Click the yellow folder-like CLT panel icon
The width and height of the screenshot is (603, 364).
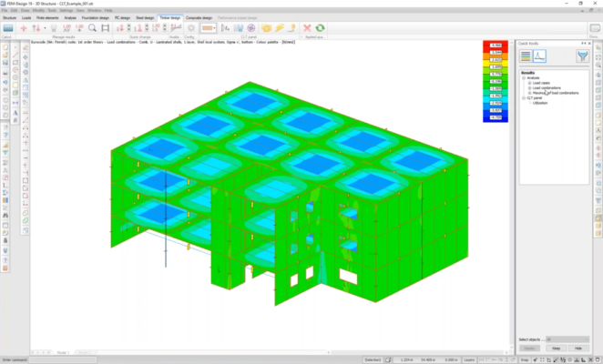click(266, 28)
